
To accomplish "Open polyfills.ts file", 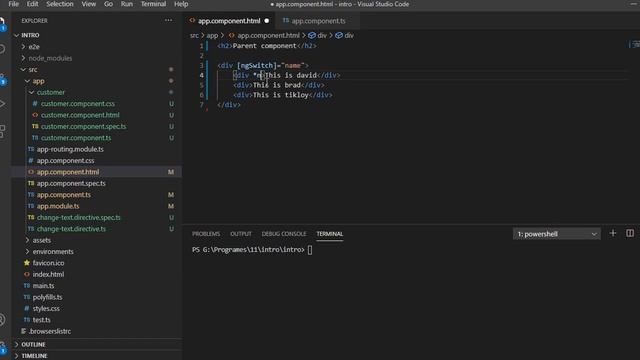I will (47, 298).
